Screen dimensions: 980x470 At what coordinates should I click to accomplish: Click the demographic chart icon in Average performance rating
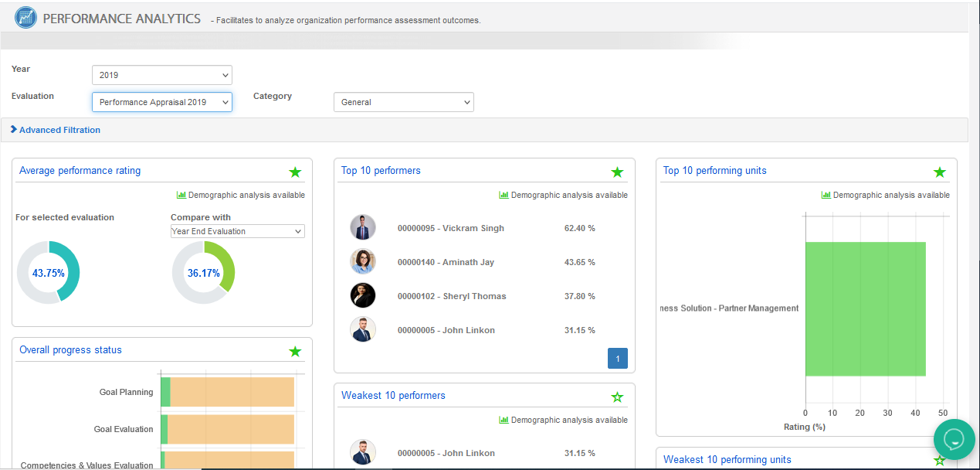[x=181, y=196]
